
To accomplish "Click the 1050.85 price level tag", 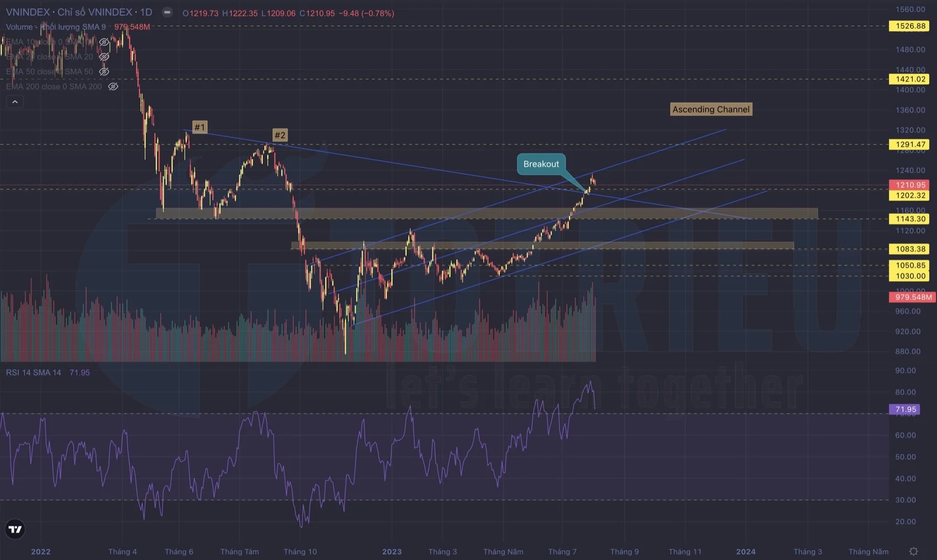I will (909, 266).
